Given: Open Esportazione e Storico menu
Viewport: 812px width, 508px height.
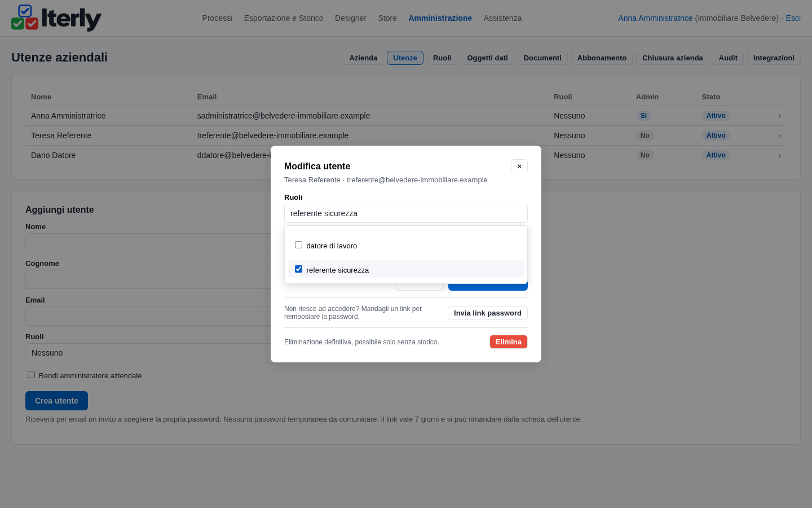Looking at the screenshot, I should tap(284, 18).
